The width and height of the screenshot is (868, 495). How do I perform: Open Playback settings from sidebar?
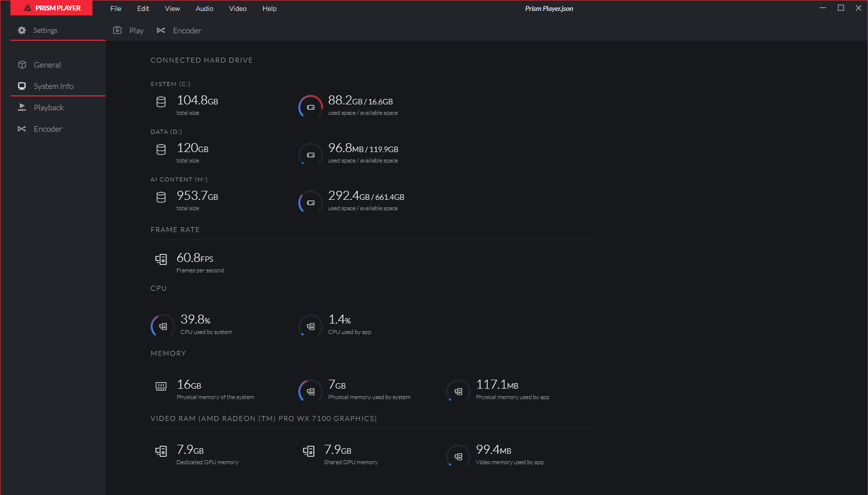point(49,107)
